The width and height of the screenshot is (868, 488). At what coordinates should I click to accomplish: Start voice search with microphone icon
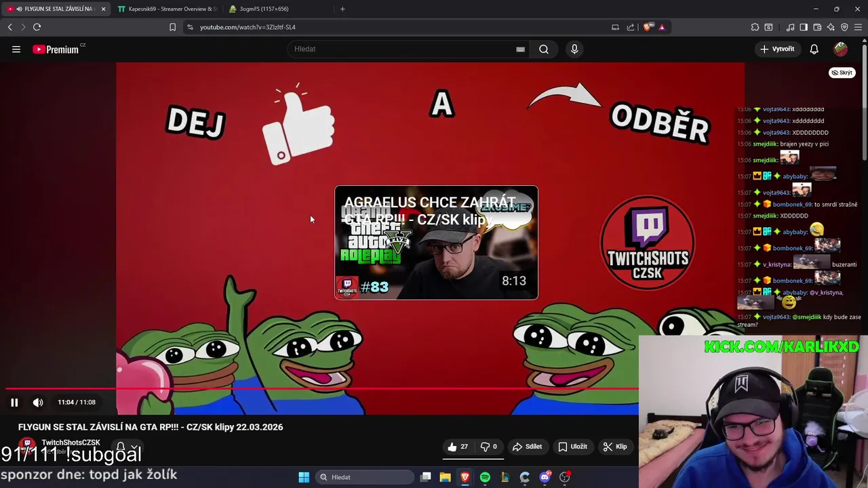574,49
